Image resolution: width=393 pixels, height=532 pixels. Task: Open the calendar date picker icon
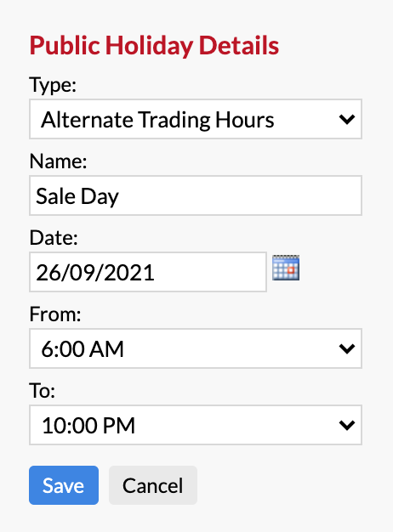click(x=286, y=268)
